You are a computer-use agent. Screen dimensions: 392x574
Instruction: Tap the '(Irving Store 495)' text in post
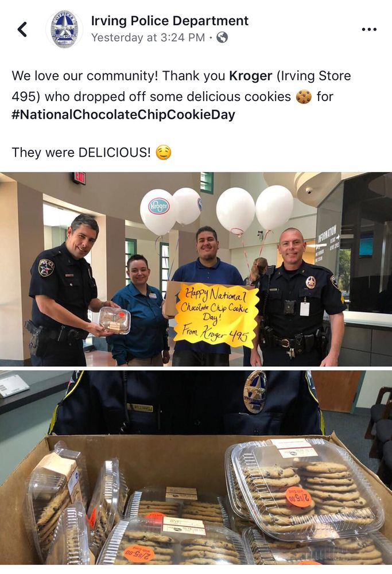tap(181, 86)
